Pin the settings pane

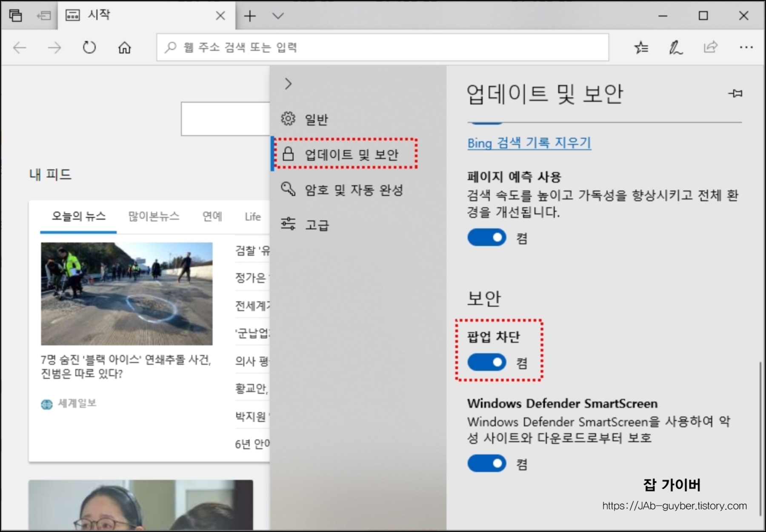pos(735,93)
